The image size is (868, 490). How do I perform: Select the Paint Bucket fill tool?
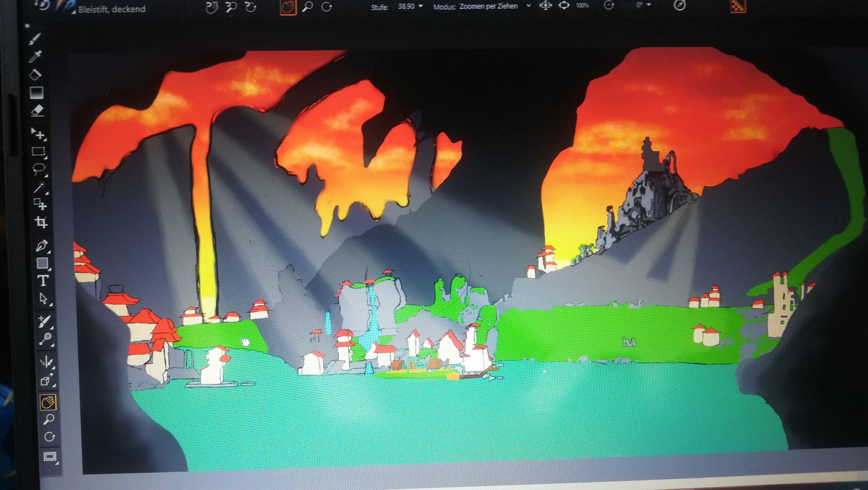pos(35,75)
